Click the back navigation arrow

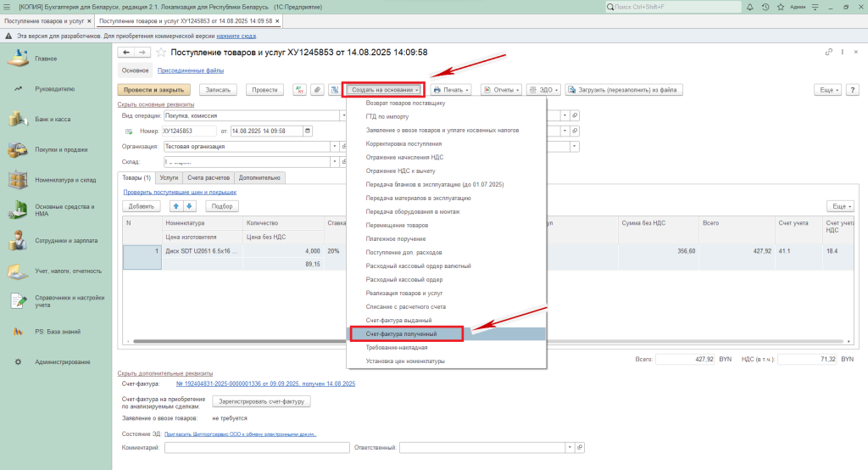126,53
